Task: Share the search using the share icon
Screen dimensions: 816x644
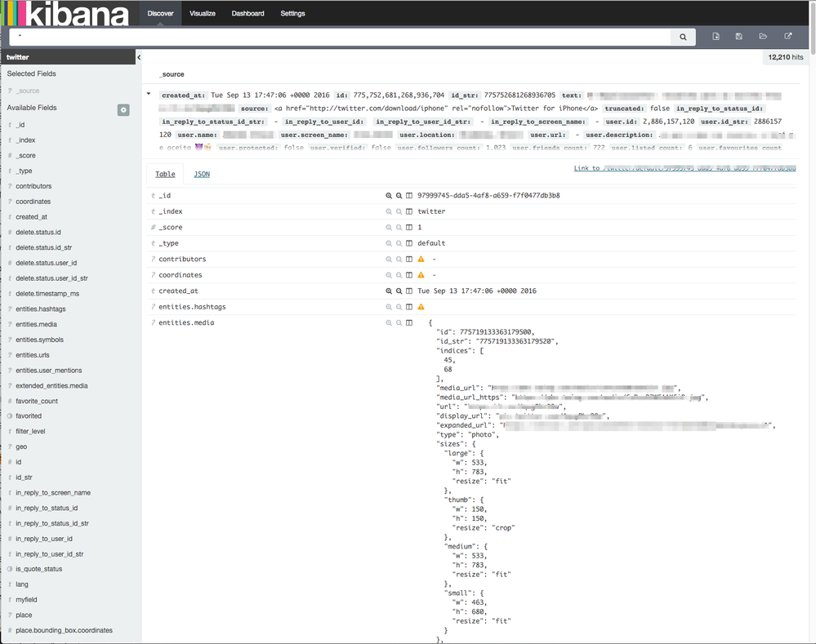Action: tap(787, 37)
